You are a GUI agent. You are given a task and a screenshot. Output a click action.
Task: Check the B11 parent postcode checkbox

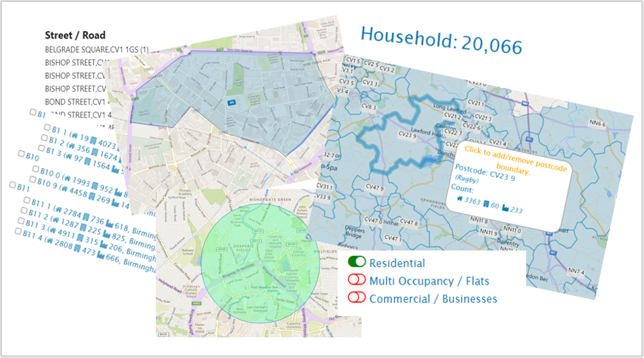(x=13, y=185)
